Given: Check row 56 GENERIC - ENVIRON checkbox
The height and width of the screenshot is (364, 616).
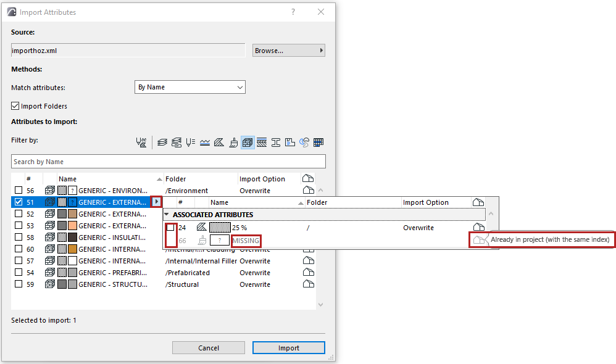Looking at the screenshot, I should click(x=19, y=190).
